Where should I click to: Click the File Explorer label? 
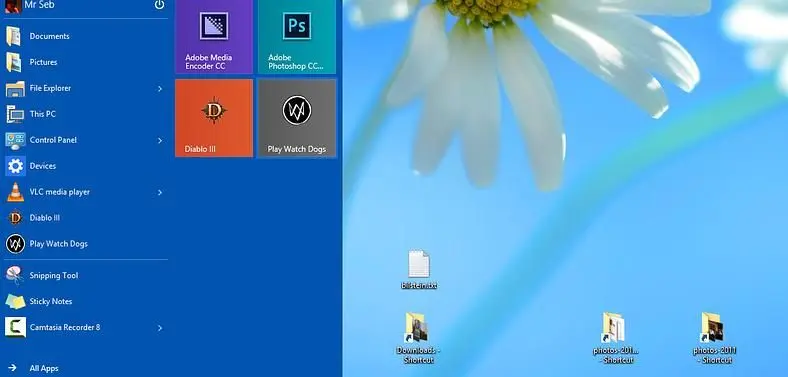tap(50, 88)
